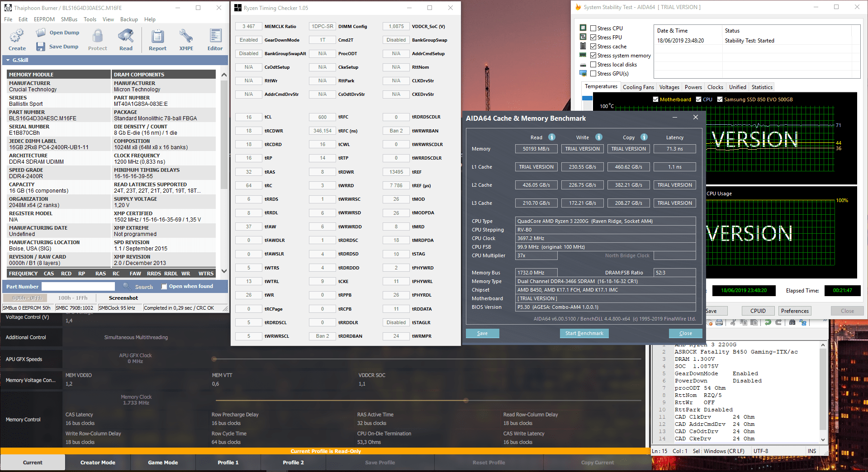Click Close in Cache & Memory Benchmark

click(685, 333)
